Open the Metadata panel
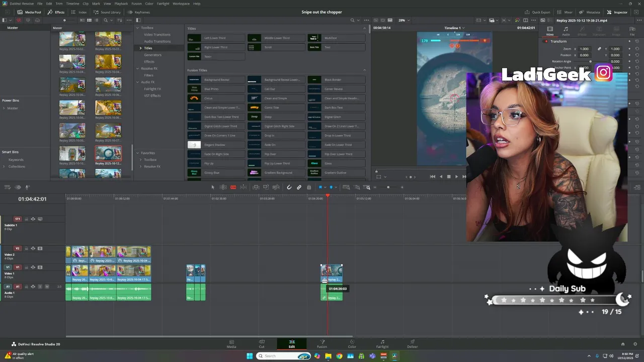644x362 pixels. click(x=590, y=12)
